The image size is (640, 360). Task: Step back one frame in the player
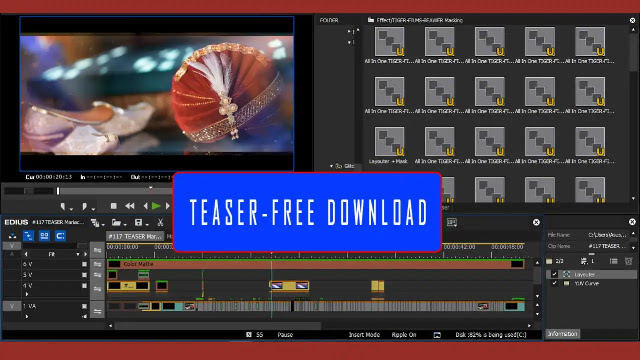145,206
